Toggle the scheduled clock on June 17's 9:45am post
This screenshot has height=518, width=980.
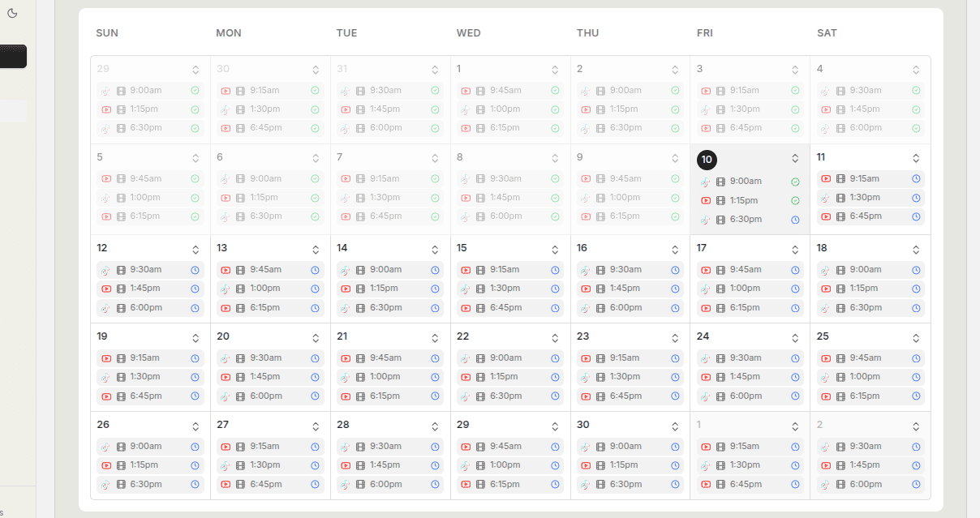tap(794, 269)
